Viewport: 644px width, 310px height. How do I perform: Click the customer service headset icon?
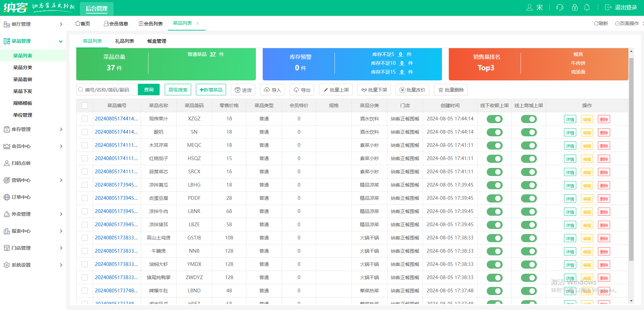560,7
